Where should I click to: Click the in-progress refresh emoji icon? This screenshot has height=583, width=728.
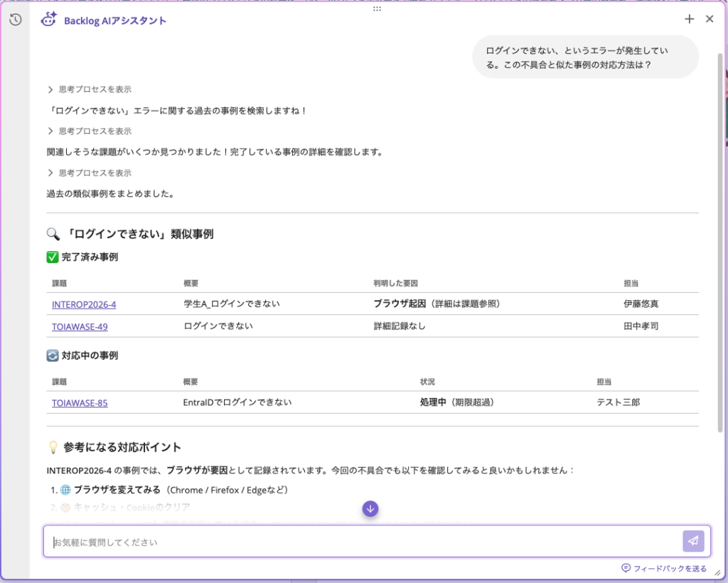(53, 355)
